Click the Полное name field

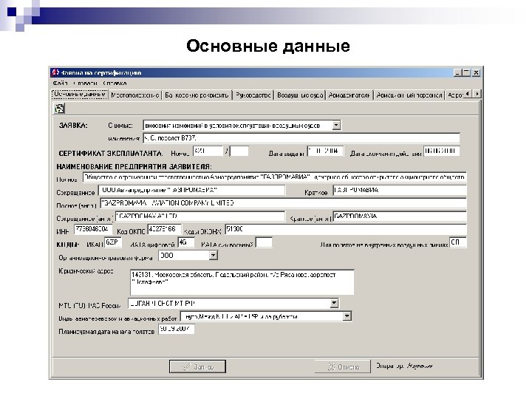[274, 177]
